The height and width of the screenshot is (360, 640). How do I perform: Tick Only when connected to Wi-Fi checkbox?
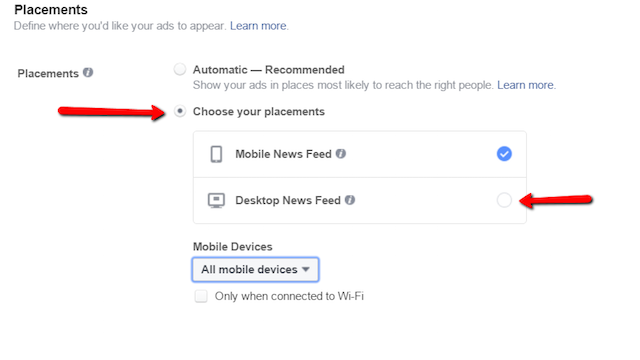tap(201, 296)
